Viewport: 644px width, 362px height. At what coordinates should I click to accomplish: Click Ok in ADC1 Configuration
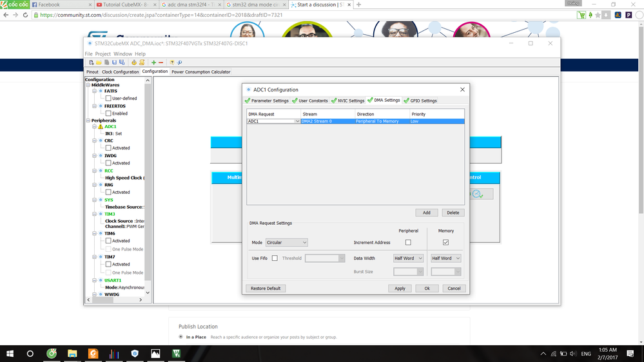coord(427,289)
